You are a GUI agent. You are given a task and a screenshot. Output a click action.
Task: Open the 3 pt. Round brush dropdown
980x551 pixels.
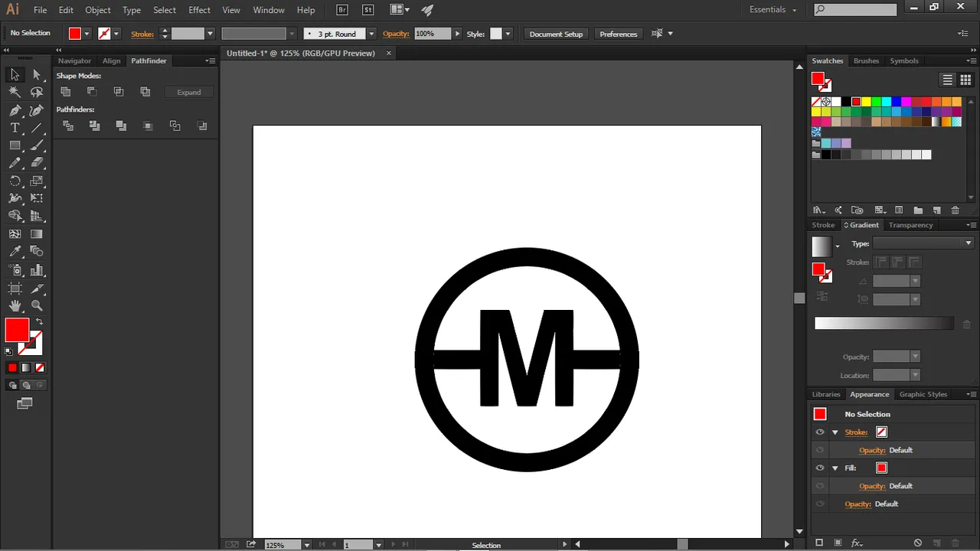(371, 34)
